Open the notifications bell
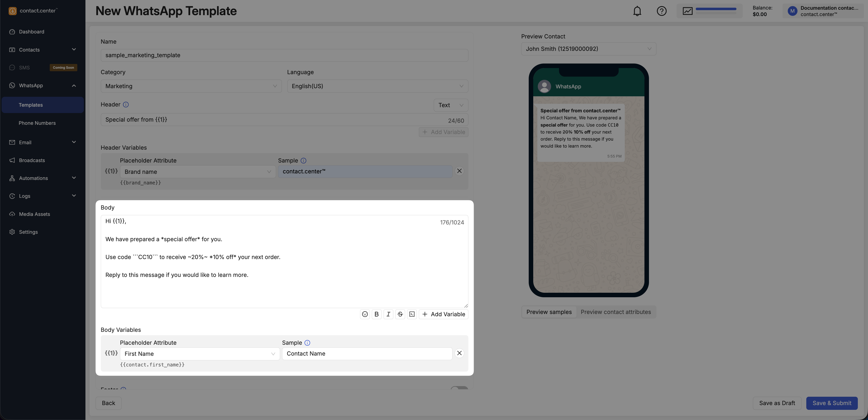 pos(637,11)
